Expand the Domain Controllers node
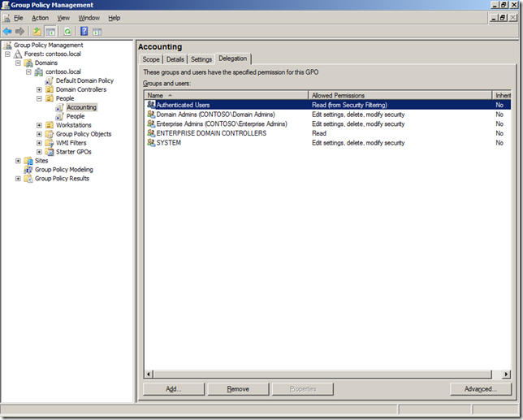The width and height of the screenshot is (523, 420). pyautogui.click(x=39, y=89)
